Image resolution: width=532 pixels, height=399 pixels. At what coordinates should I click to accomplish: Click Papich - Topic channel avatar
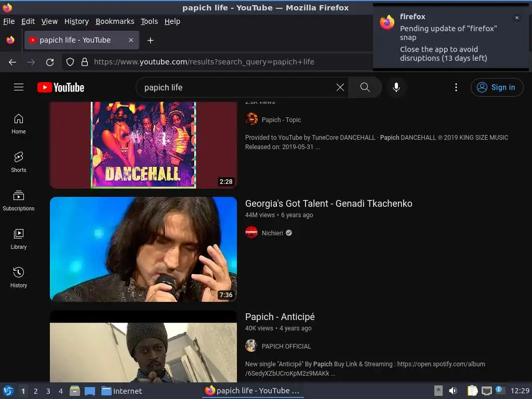pyautogui.click(x=251, y=119)
